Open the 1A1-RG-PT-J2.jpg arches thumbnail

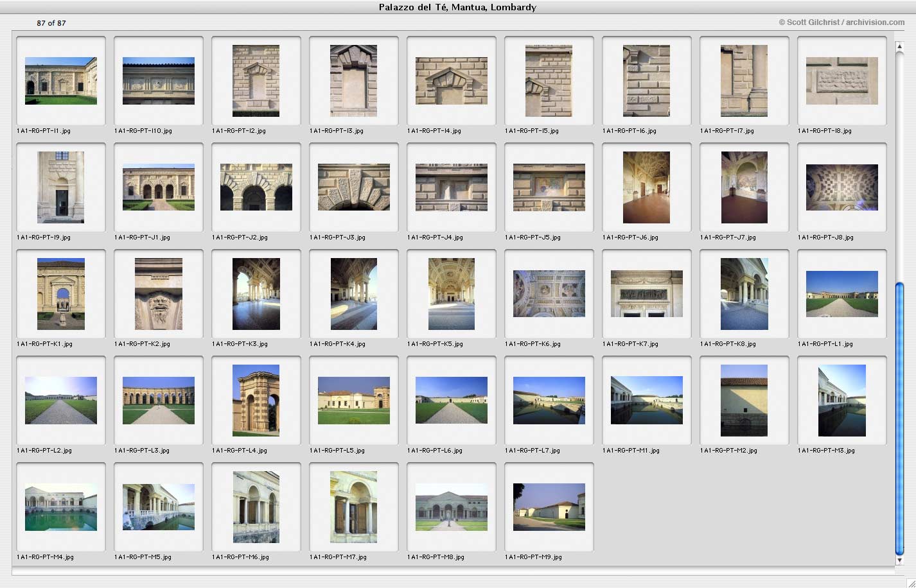[x=256, y=187]
